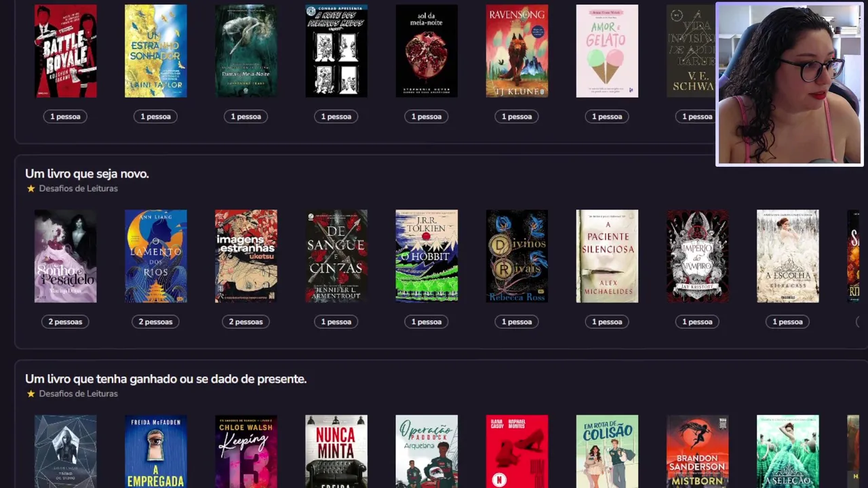Viewport: 868px width, 488px height.
Task: Open the Divinos Rivais cover by Rebecca Ross
Action: [x=517, y=256]
